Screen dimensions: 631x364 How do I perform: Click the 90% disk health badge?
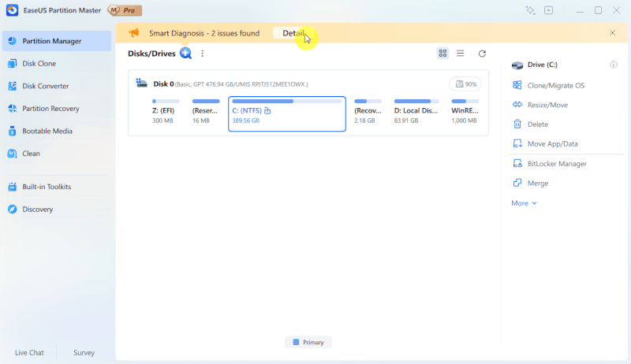pyautogui.click(x=465, y=84)
